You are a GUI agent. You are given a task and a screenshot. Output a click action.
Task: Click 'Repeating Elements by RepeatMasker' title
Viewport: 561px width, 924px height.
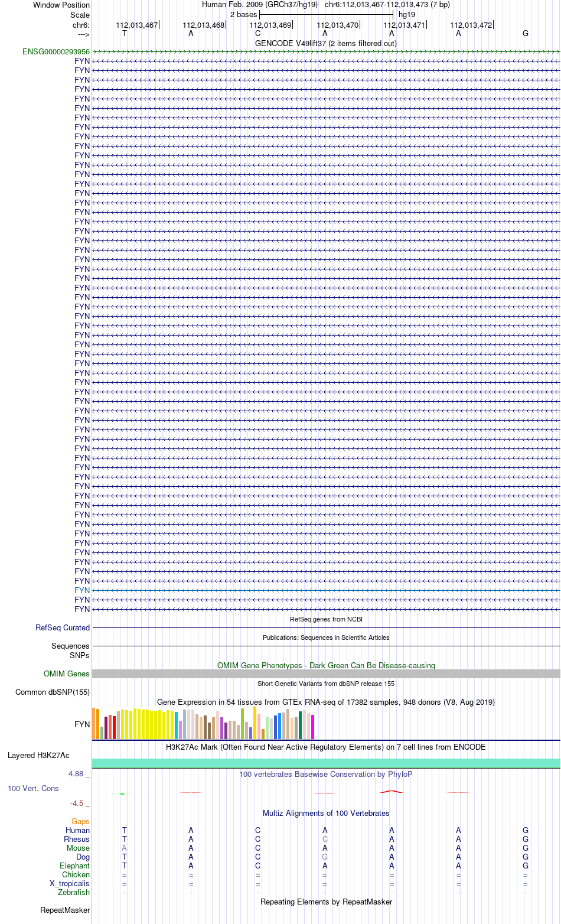pyautogui.click(x=326, y=902)
